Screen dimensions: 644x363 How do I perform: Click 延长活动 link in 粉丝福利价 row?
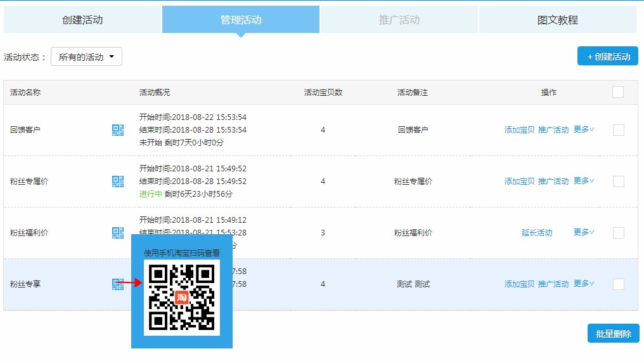[x=537, y=233]
